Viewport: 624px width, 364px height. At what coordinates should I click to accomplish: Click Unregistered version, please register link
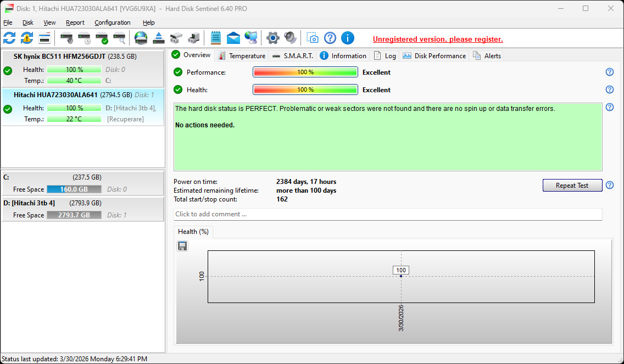(x=438, y=39)
